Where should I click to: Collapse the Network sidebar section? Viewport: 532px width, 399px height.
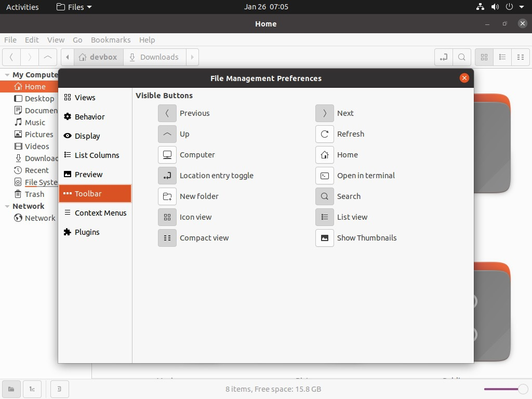point(7,206)
